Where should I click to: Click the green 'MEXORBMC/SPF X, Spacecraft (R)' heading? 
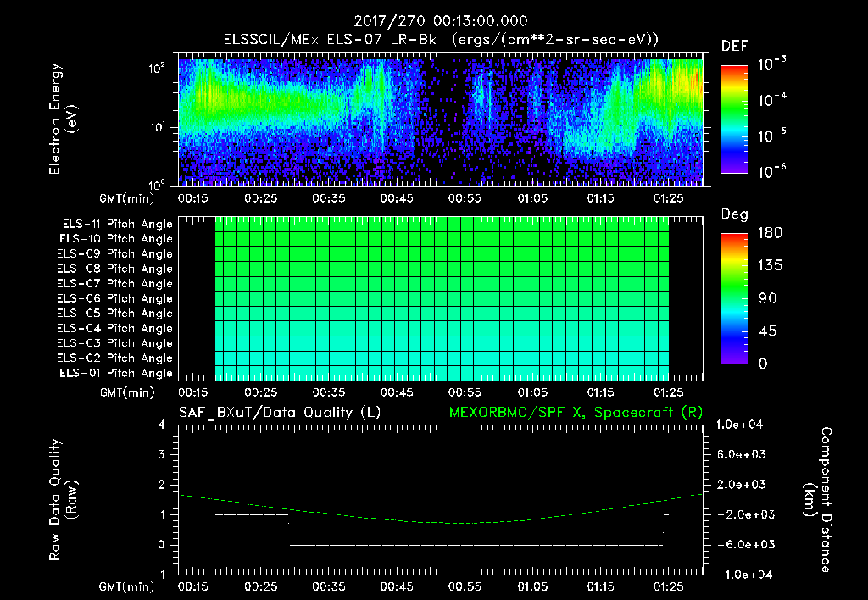[576, 413]
